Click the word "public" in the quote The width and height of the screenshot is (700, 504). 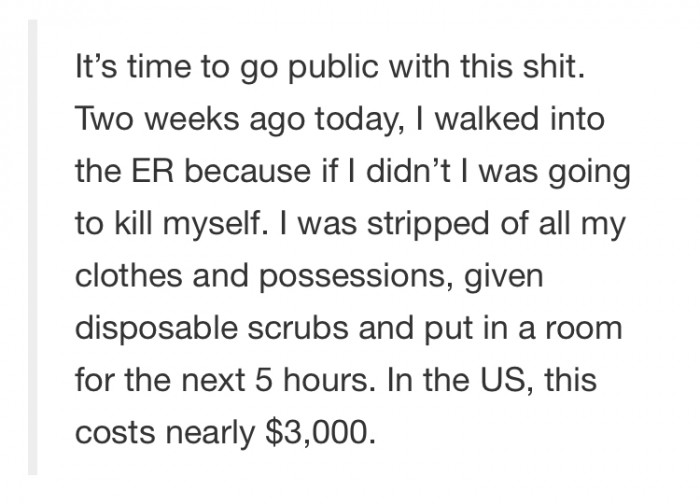pos(332,67)
